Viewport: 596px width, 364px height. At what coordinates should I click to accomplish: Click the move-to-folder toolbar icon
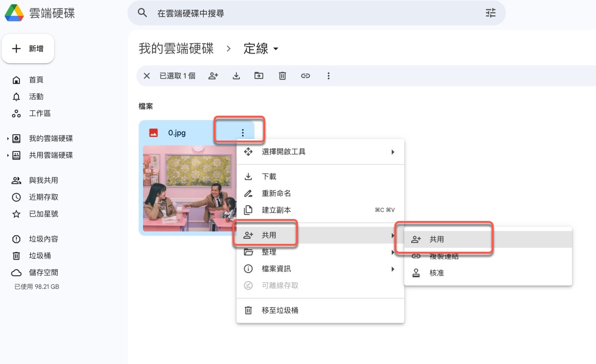(x=259, y=76)
